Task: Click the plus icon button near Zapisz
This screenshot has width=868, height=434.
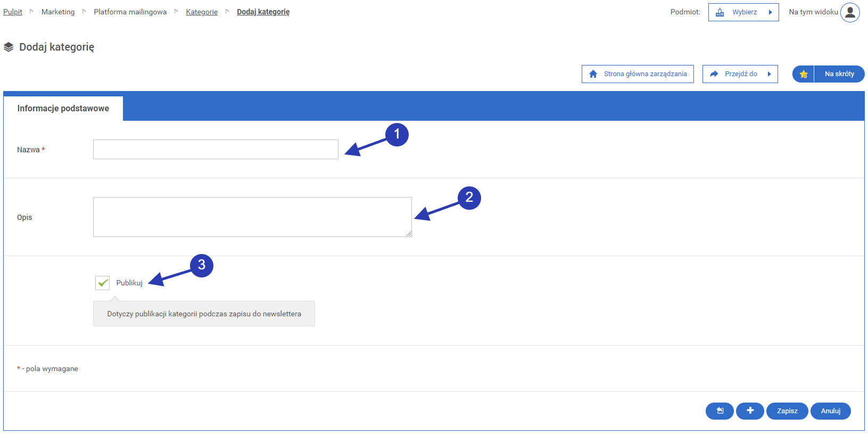Action: (x=750, y=411)
